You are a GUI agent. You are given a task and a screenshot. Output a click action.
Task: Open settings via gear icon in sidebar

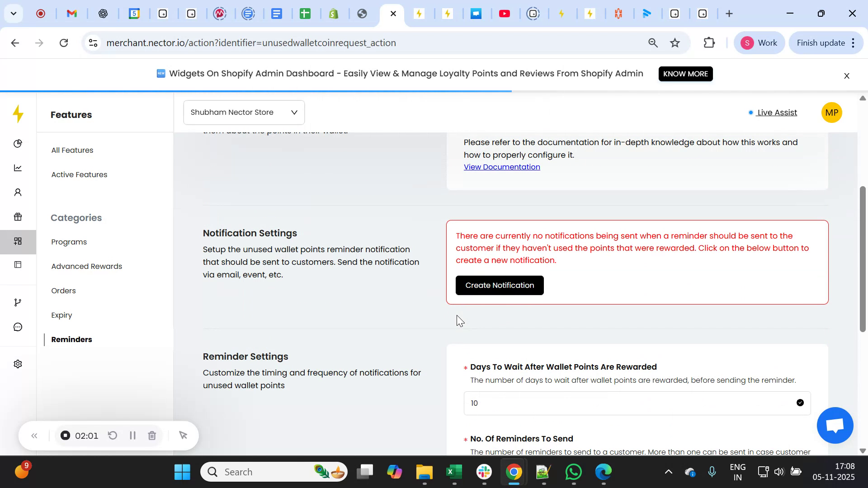click(18, 364)
